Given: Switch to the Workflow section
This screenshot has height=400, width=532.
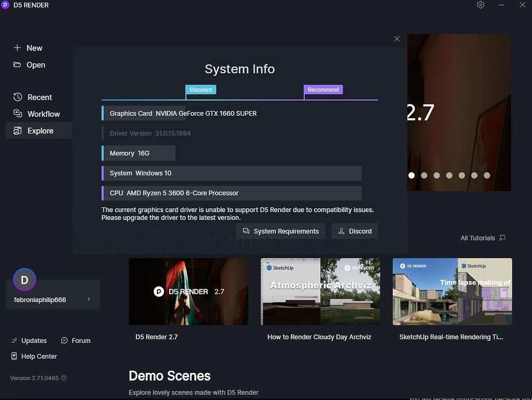Looking at the screenshot, I should [37, 114].
